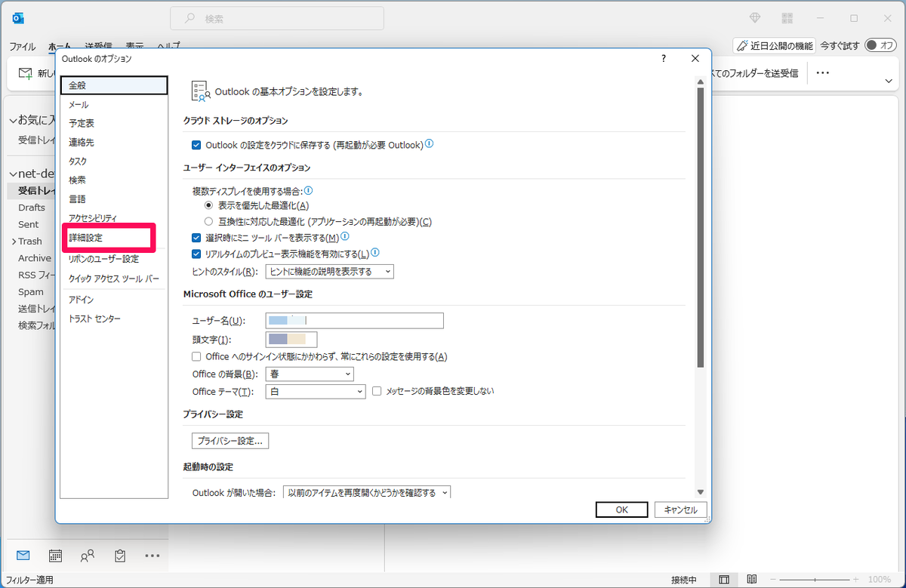Select トラスト センター category in Options
Viewport: 906px width, 588px height.
click(x=114, y=319)
